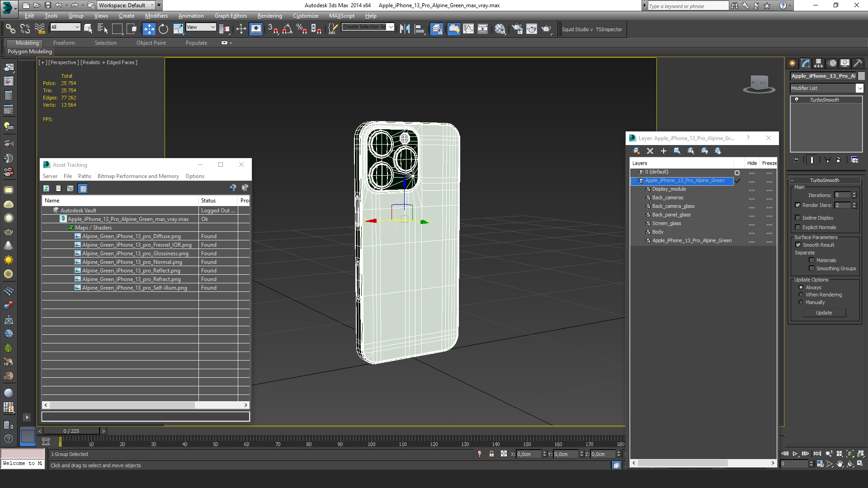Click the Play Animation button
Viewport: 868px width, 488px height.
click(x=796, y=454)
